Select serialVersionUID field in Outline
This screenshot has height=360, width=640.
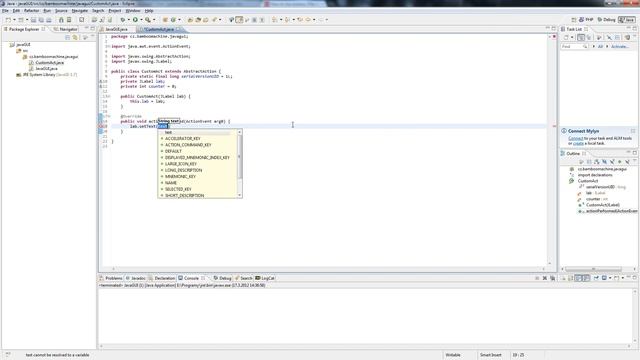(606, 187)
